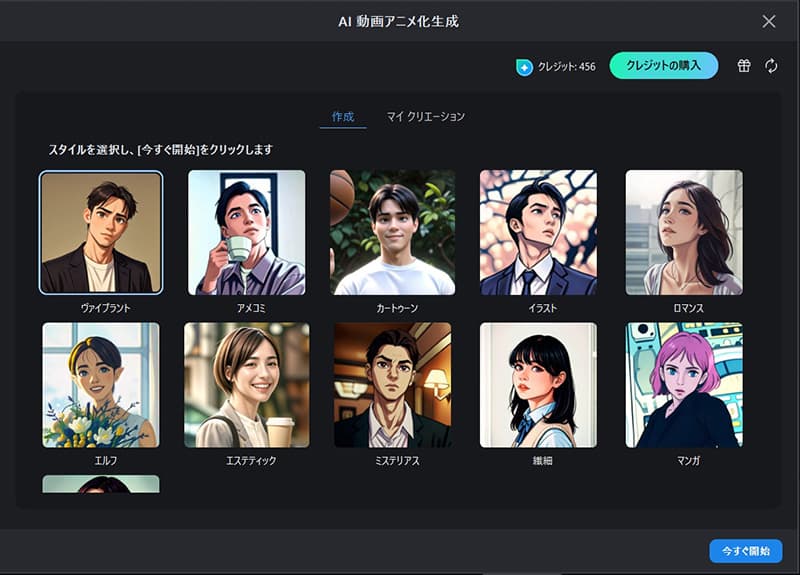The width and height of the screenshot is (800, 575).
Task: Click the マンガ label
Action: pyautogui.click(x=689, y=461)
